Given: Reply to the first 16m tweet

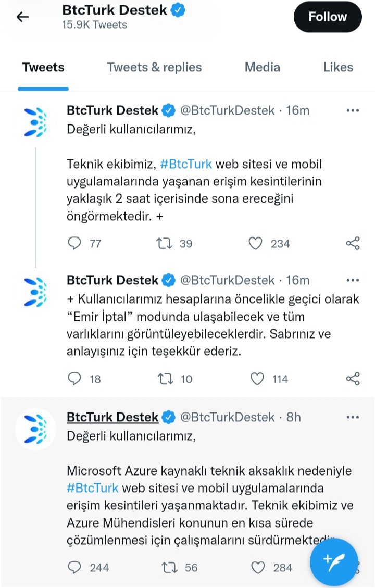Looking at the screenshot, I should (x=74, y=243).
